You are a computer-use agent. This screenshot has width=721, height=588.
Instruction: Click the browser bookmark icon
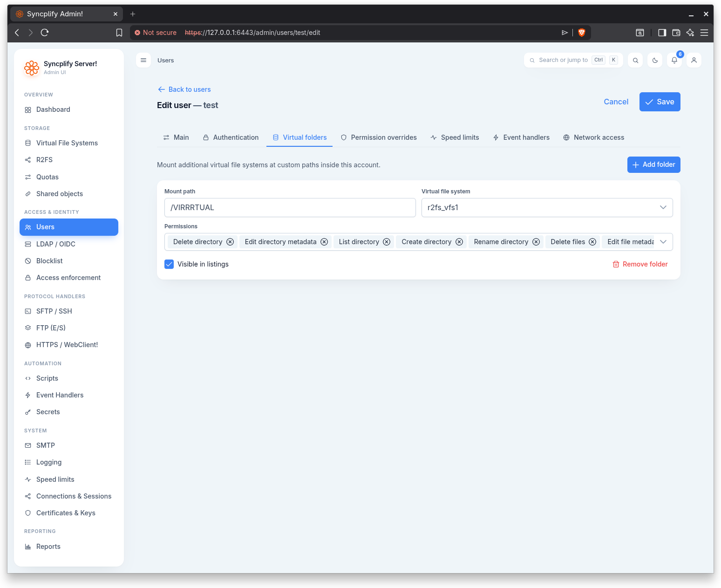click(x=119, y=33)
